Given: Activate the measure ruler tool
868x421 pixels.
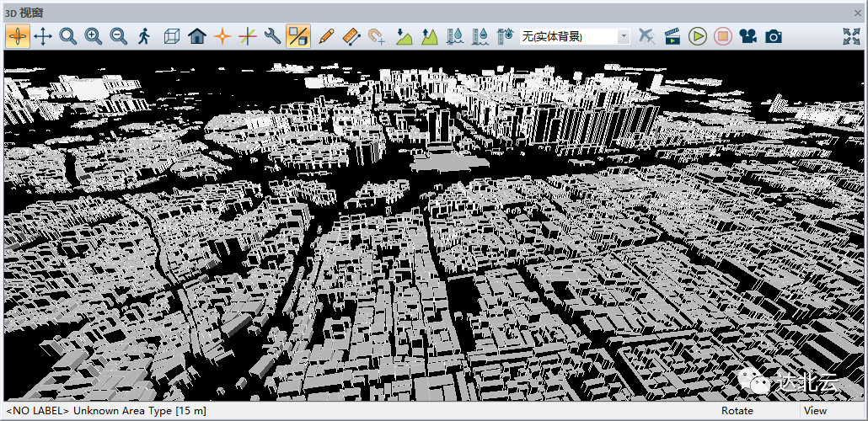Looking at the screenshot, I should click(x=351, y=36).
